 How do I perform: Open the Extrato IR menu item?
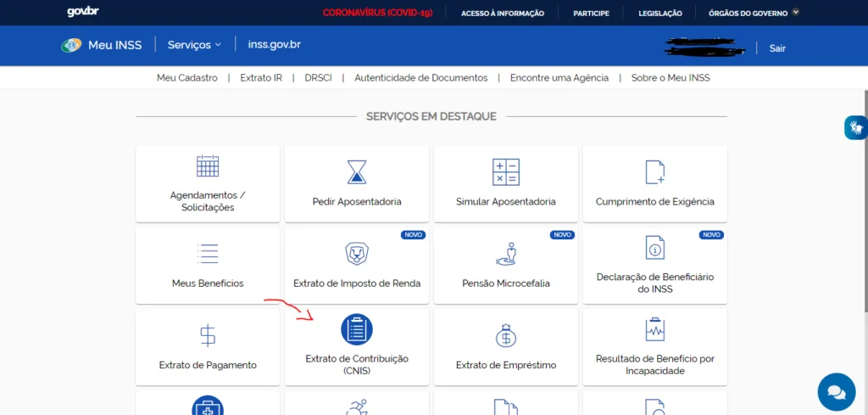click(261, 78)
